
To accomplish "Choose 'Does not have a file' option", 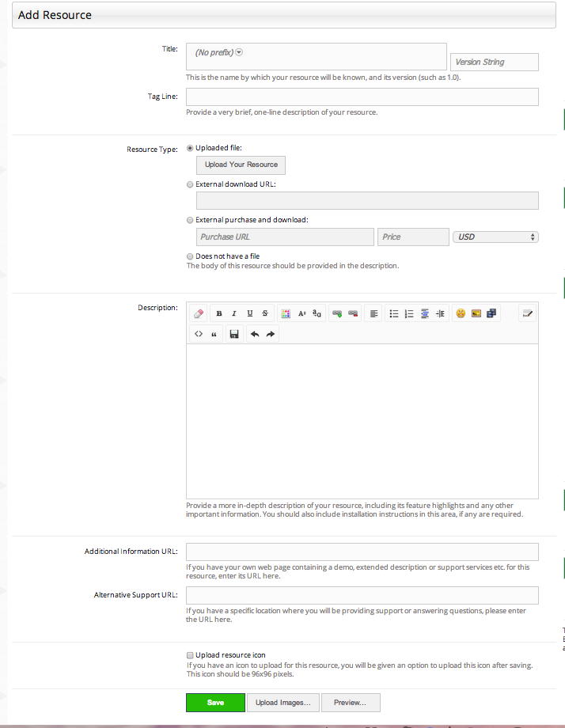I will tap(190, 256).
